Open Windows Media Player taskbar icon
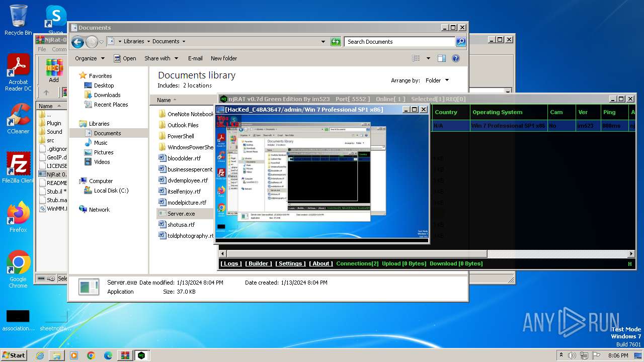Screen dimensions: 644x362 tap(74, 355)
